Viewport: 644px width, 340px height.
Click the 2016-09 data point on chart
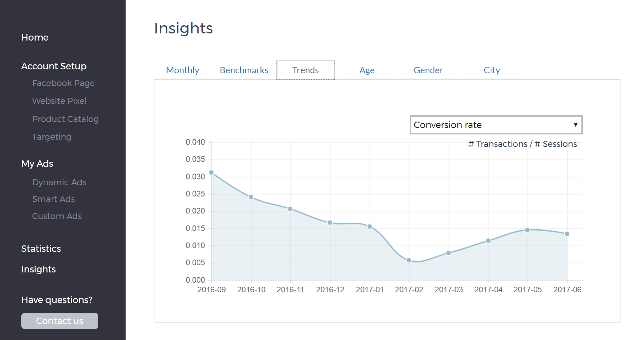pyautogui.click(x=211, y=172)
